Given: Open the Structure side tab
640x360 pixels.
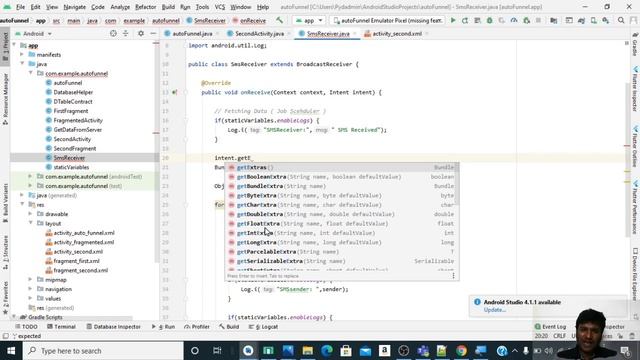Looking at the screenshot, I should coord(5,252).
